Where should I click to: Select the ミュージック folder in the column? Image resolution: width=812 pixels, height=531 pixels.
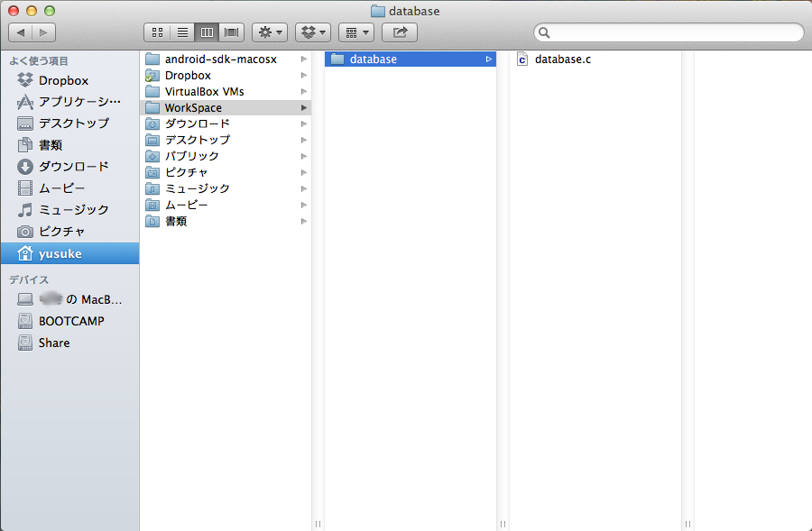[226, 188]
